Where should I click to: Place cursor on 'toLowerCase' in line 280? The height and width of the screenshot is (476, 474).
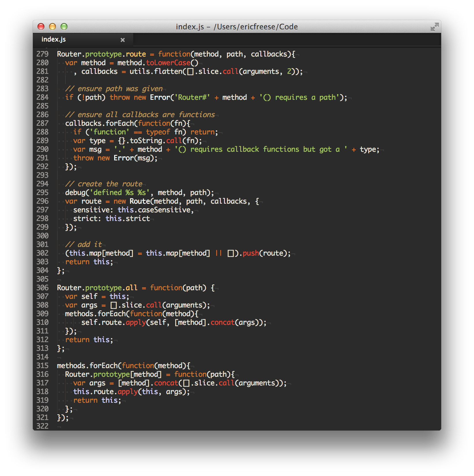(168, 63)
